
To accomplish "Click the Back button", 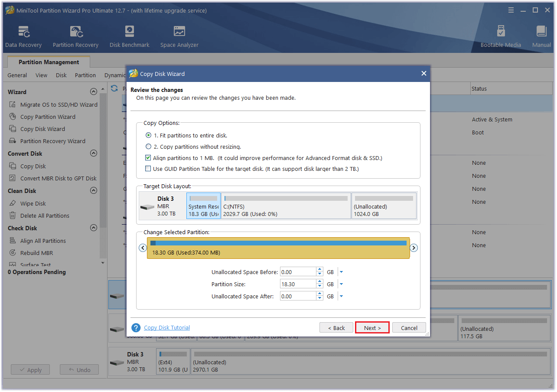I will click(336, 328).
